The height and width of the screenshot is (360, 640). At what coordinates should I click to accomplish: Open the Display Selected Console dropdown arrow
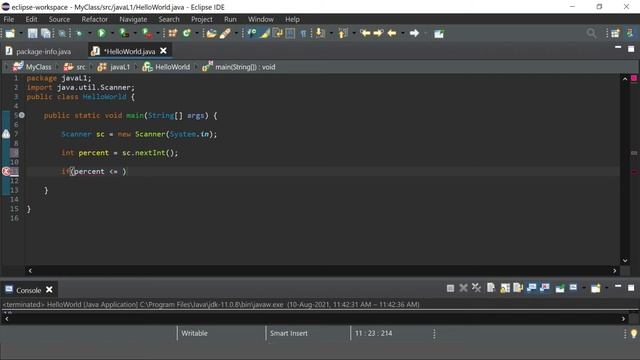584,288
